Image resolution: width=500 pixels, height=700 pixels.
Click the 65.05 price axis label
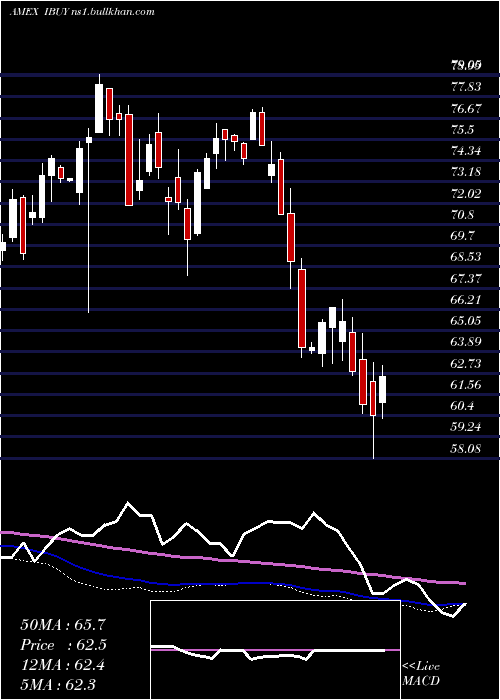click(x=466, y=321)
